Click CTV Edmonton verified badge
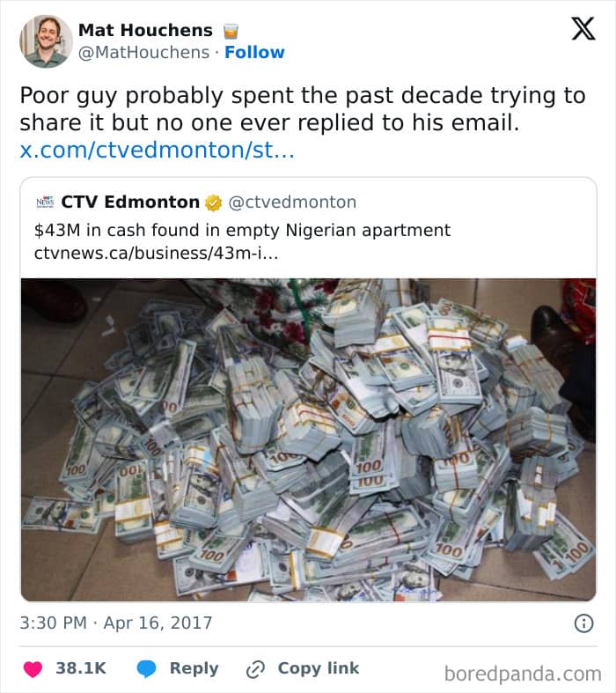 coord(213,203)
